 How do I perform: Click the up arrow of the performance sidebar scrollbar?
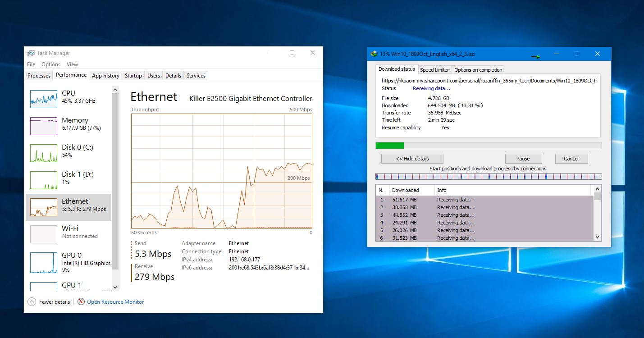click(x=115, y=89)
